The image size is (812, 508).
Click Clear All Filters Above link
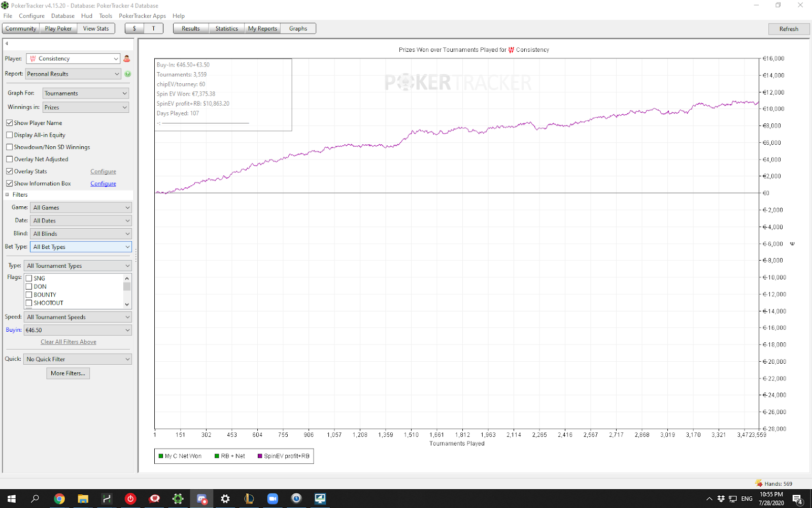coord(69,342)
